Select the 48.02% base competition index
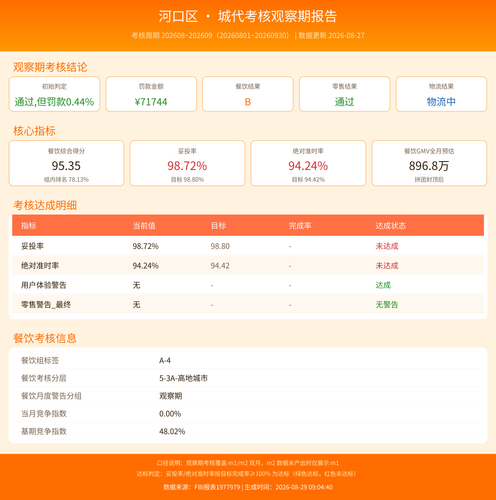Screen dimensions: 496x500 click(x=172, y=431)
